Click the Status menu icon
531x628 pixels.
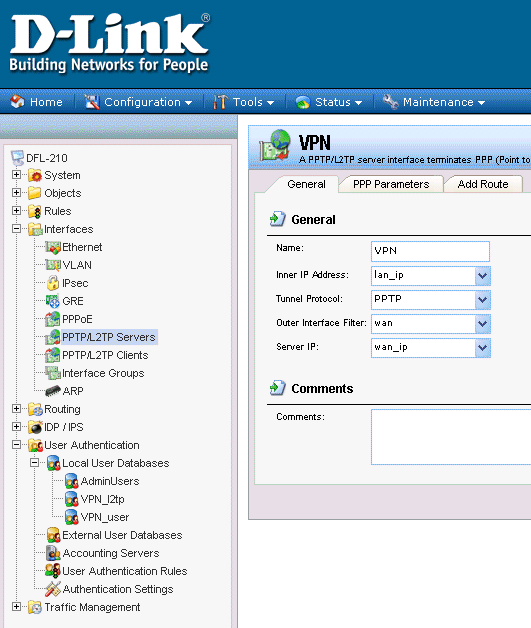[x=303, y=102]
